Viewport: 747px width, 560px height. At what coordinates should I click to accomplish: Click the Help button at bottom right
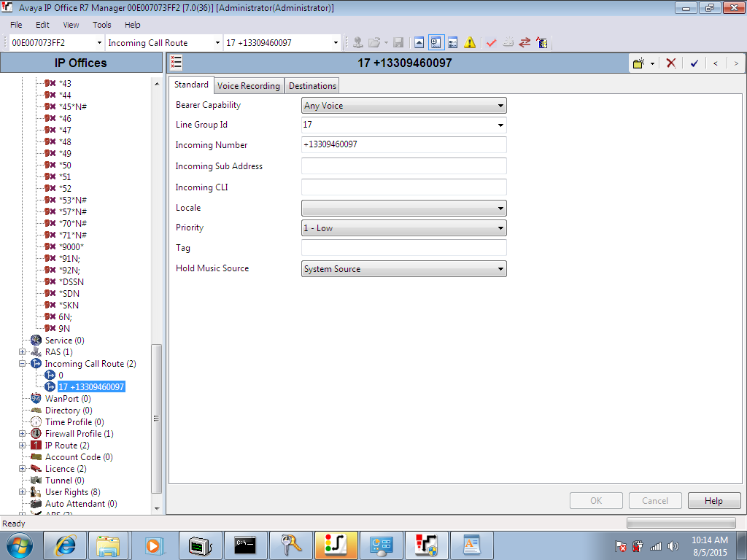(713, 500)
